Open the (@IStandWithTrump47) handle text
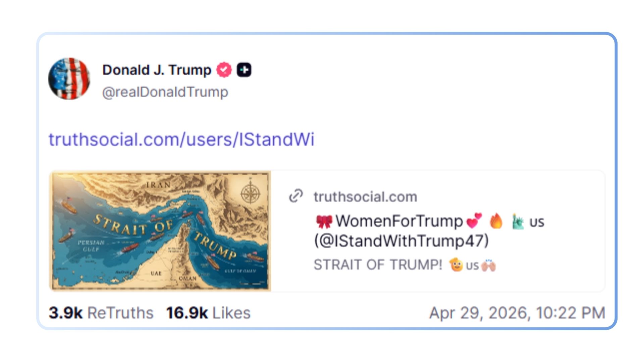The height and width of the screenshot is (362, 644). click(x=401, y=241)
